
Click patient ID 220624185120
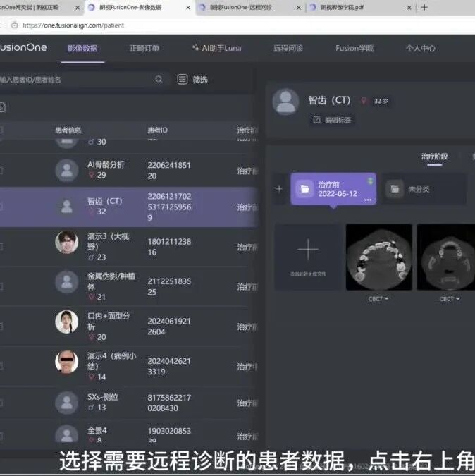click(x=169, y=171)
